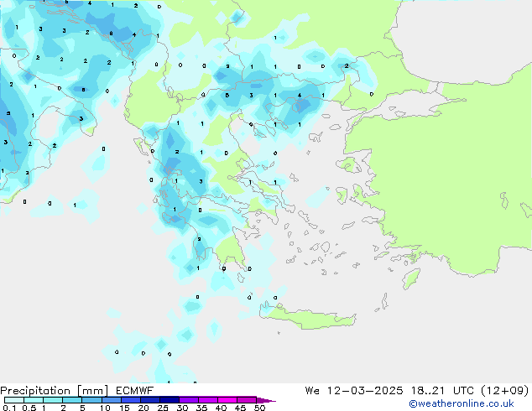Image resolution: width=532 pixels, height=411 pixels.
Task: Click the over-50 mm arrow tip of legend
Action: 266,400
